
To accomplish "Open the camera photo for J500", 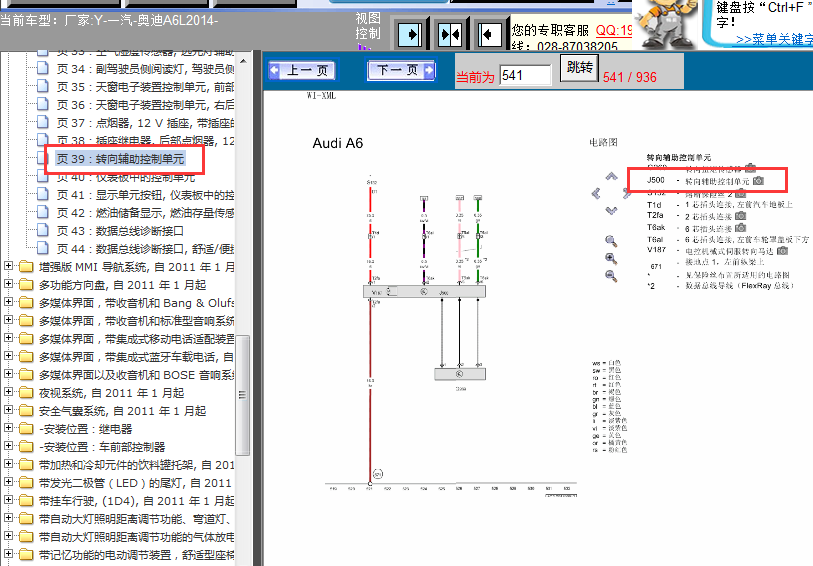I will point(758,181).
